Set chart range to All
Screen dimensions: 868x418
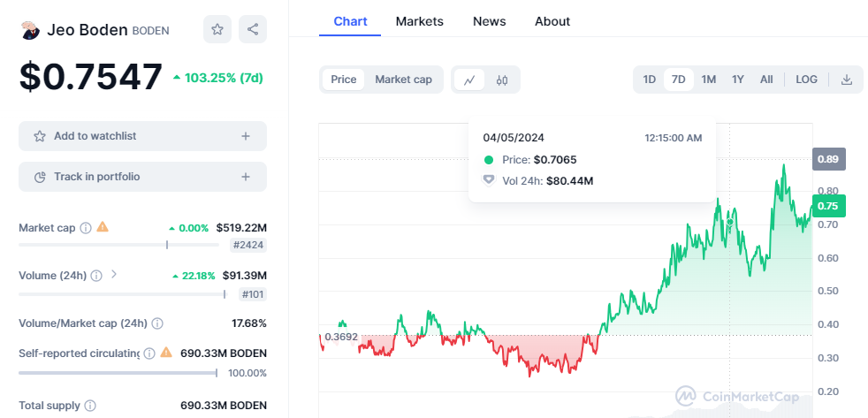click(x=766, y=80)
